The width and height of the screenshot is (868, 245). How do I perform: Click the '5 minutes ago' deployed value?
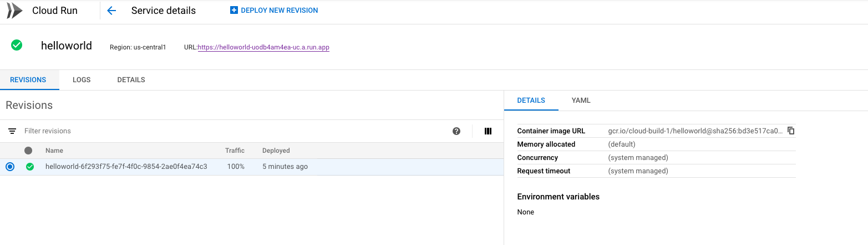coord(285,167)
